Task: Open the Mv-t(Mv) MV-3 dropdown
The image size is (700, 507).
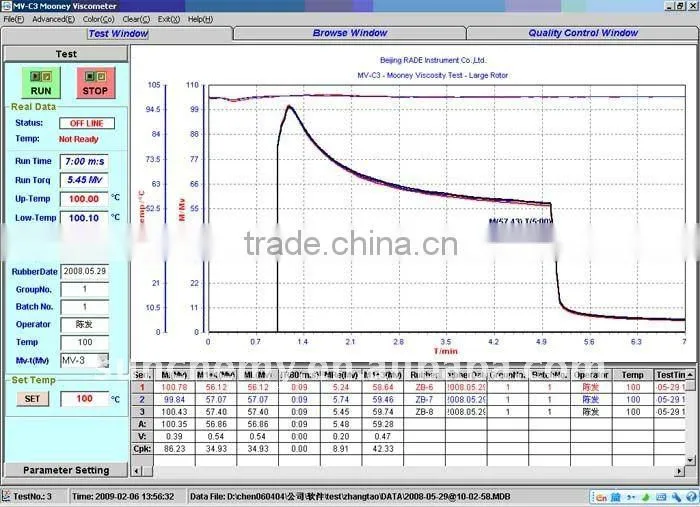Action: pos(103,361)
